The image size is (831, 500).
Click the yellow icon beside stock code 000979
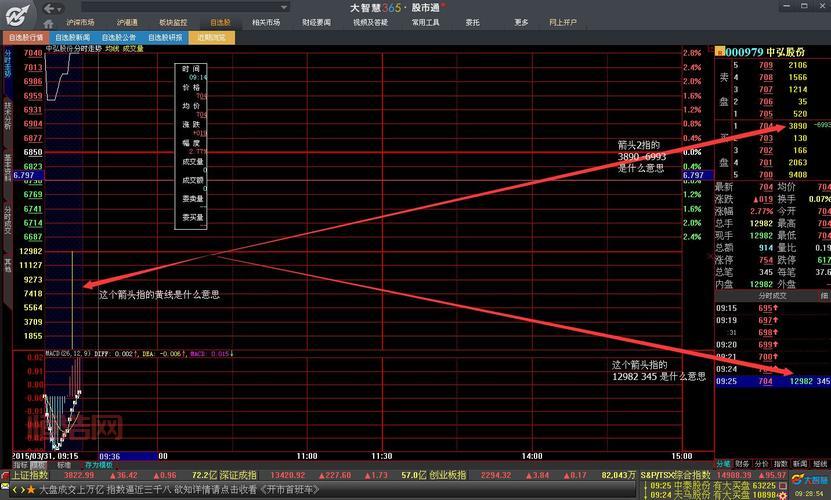click(x=720, y=52)
